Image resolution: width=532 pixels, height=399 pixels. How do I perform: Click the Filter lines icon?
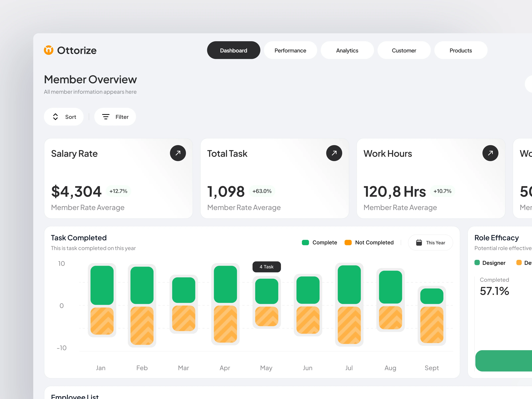(106, 117)
